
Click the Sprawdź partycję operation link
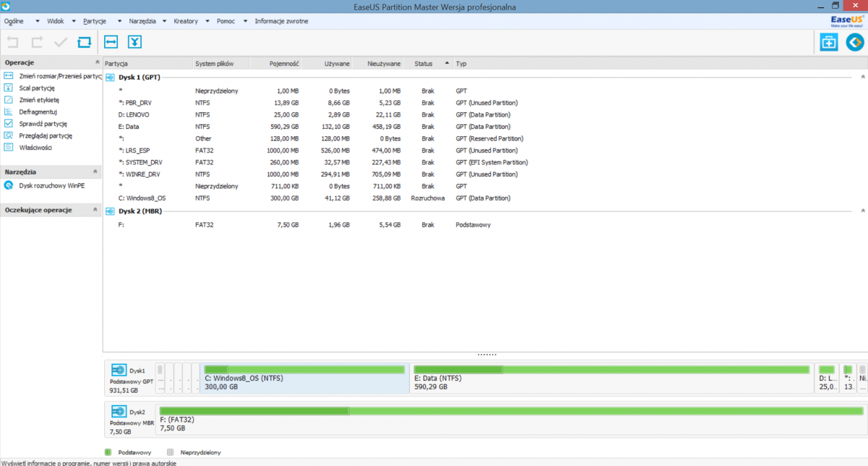[x=43, y=124]
